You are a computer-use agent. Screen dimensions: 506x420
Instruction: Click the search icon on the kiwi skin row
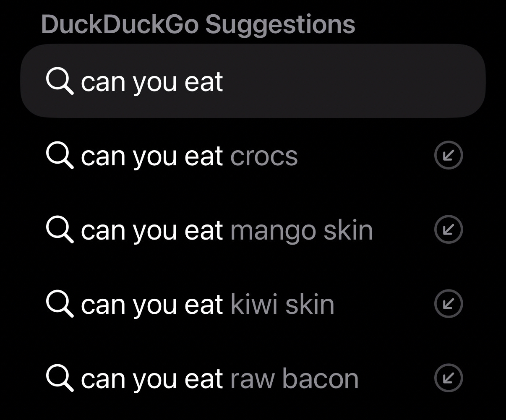point(59,304)
